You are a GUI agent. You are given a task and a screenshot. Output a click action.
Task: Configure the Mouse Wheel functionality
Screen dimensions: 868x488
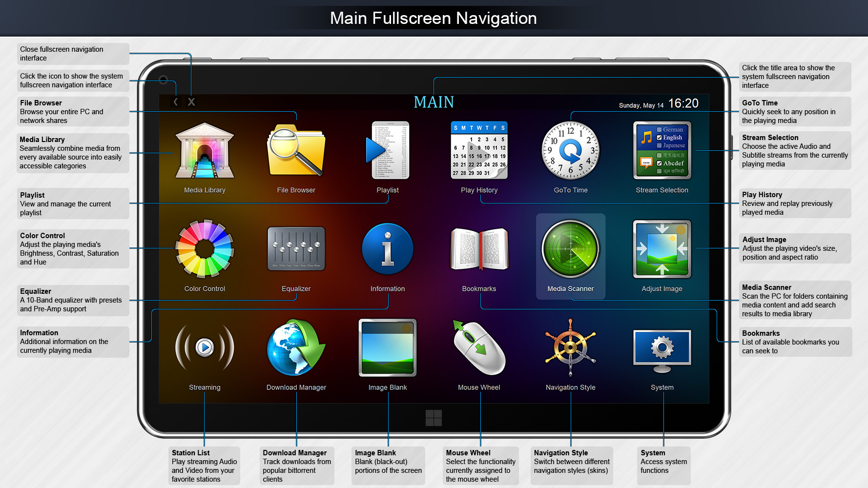click(x=479, y=348)
